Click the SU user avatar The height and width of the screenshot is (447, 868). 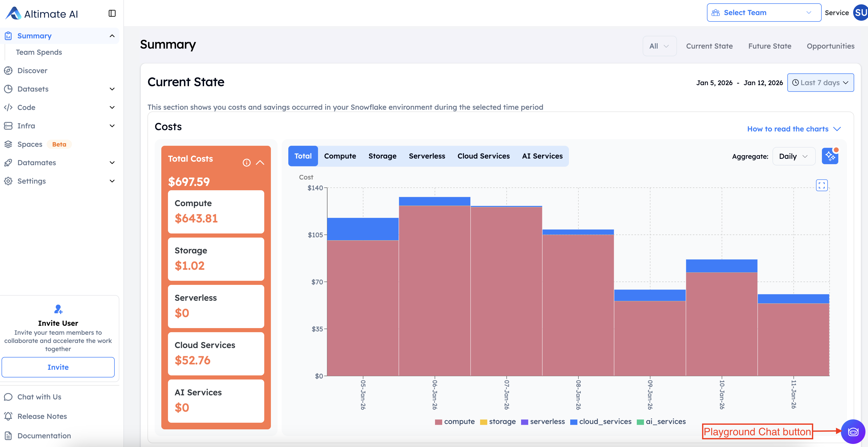860,13
